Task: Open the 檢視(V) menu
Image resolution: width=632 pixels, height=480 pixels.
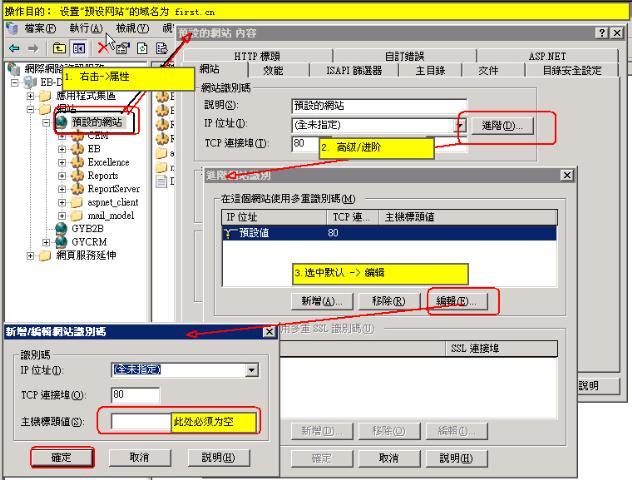Action: [132, 28]
